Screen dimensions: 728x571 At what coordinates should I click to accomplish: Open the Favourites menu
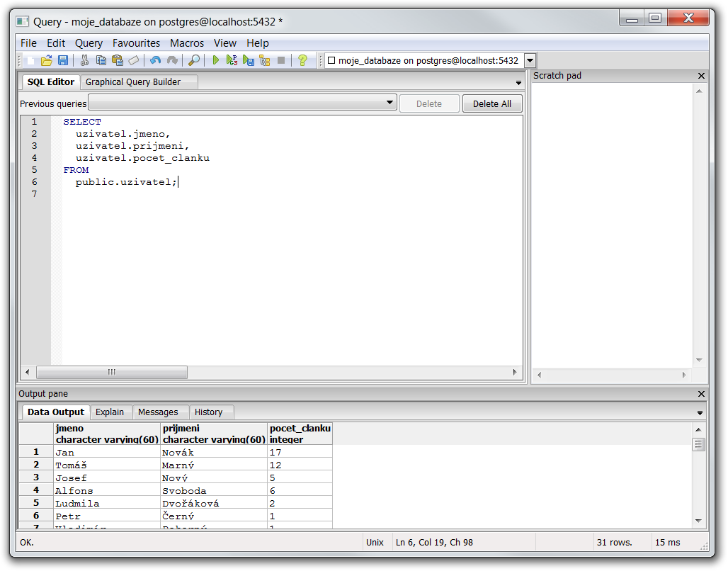(136, 43)
